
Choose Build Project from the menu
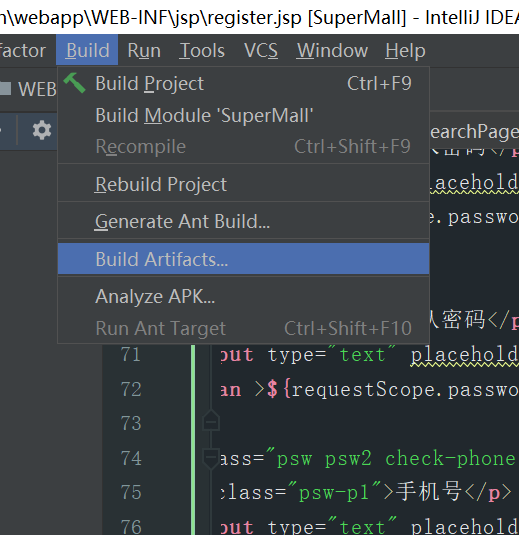[243, 83]
